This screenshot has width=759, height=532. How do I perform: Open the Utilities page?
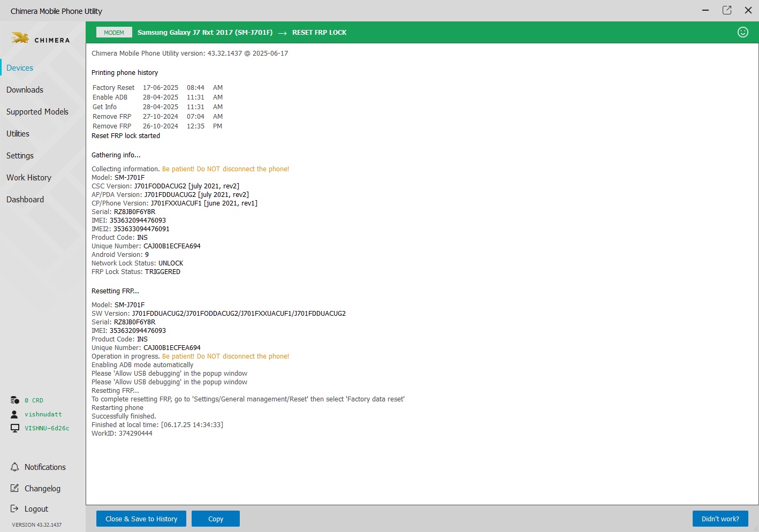point(18,134)
